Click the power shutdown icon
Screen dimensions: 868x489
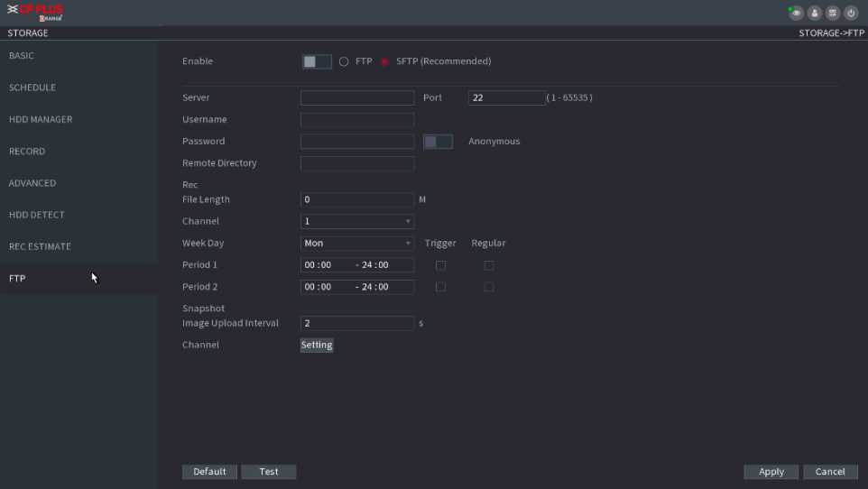click(850, 13)
